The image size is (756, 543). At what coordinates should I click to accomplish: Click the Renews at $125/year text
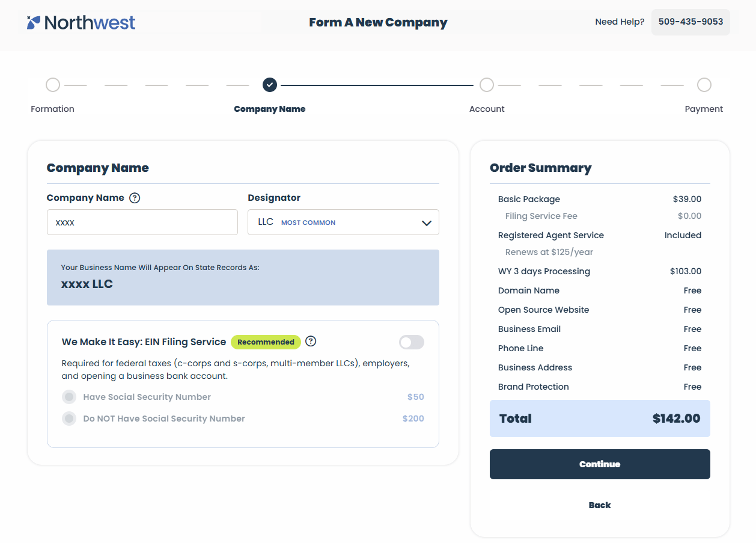(549, 252)
